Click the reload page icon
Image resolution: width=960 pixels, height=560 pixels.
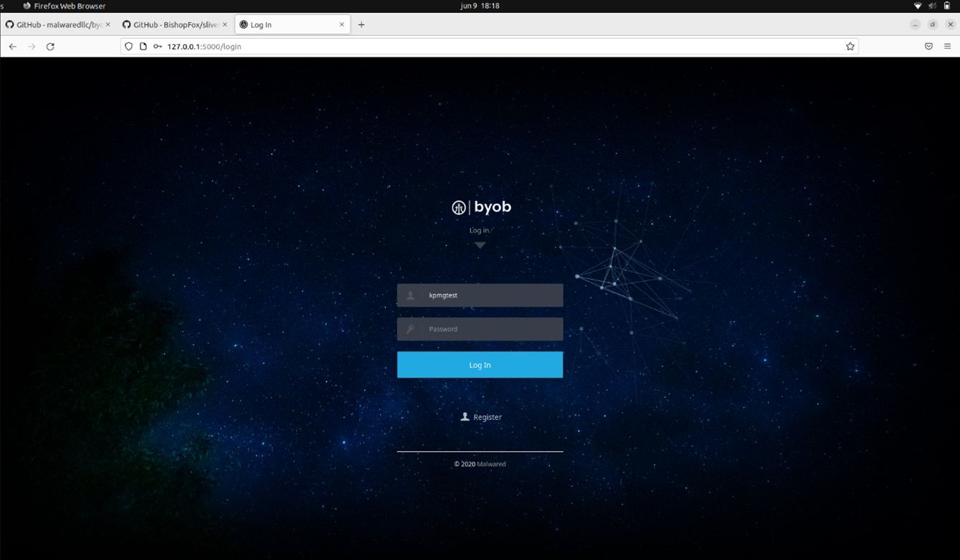coord(50,47)
